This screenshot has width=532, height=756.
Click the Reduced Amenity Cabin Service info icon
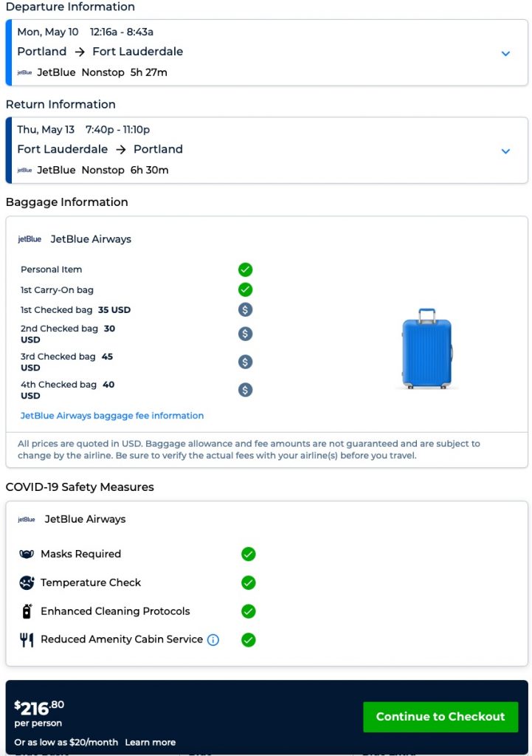213,640
